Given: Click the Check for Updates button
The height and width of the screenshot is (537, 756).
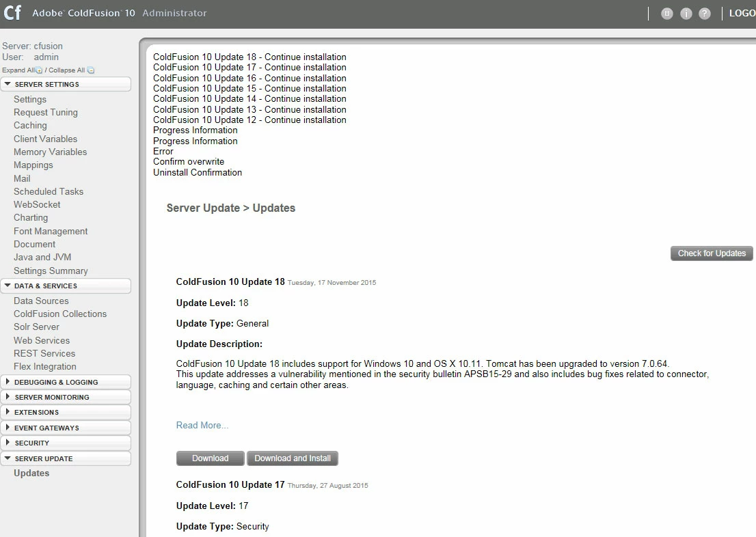Looking at the screenshot, I should pos(712,253).
